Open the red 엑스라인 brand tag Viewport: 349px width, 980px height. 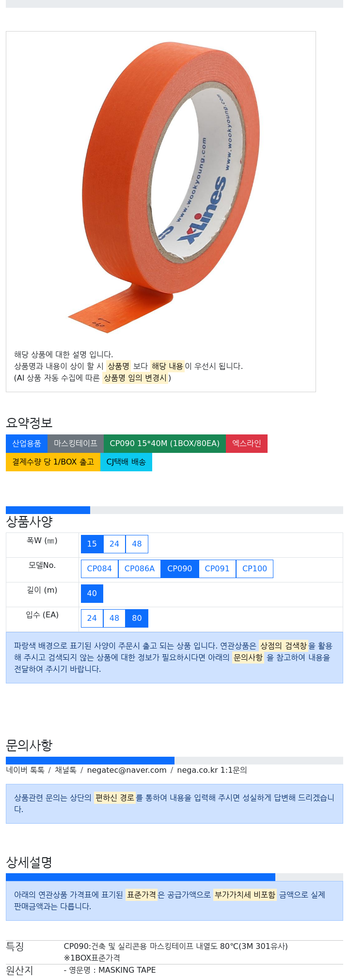point(247,444)
